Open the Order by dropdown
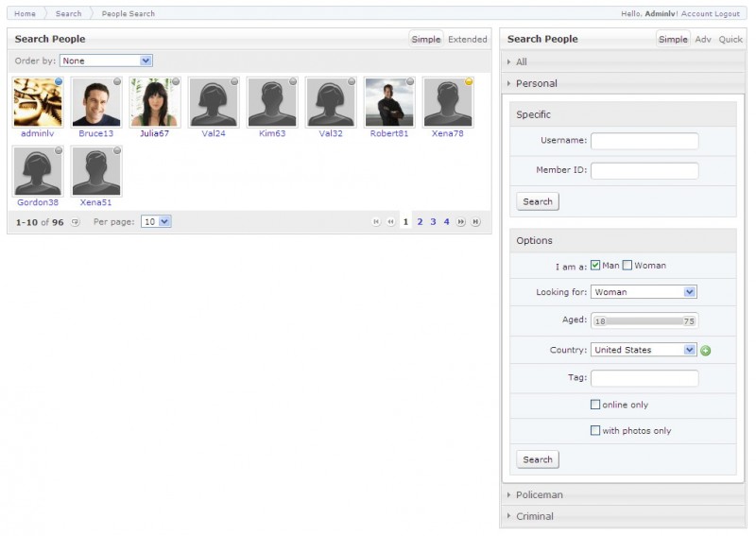This screenshot has width=756, height=536. click(x=106, y=61)
